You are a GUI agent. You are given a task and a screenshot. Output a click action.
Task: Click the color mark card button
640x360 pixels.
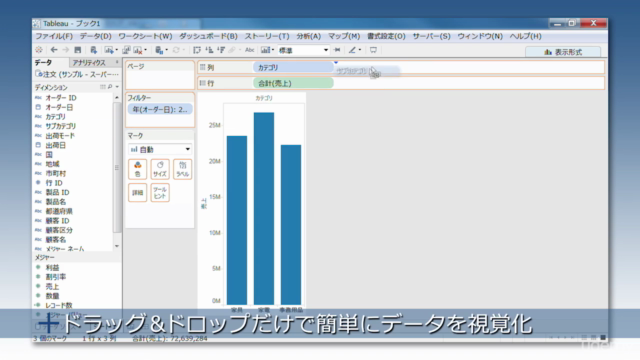point(138,169)
